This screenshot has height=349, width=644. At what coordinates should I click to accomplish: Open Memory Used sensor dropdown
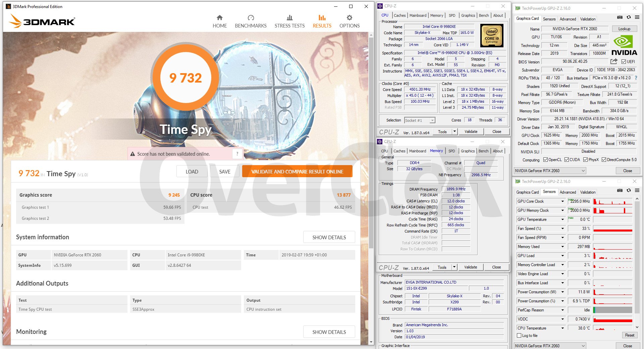tap(562, 247)
